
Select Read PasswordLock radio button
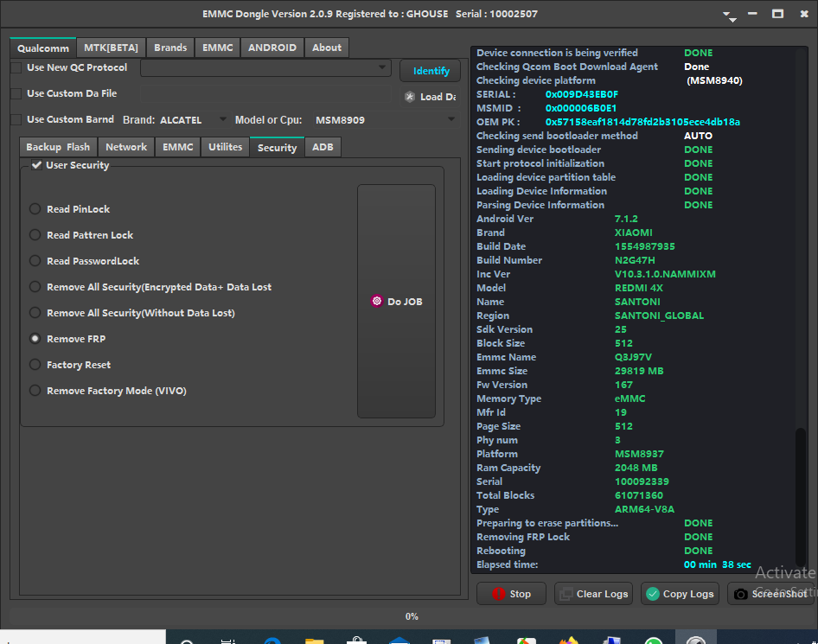click(35, 261)
